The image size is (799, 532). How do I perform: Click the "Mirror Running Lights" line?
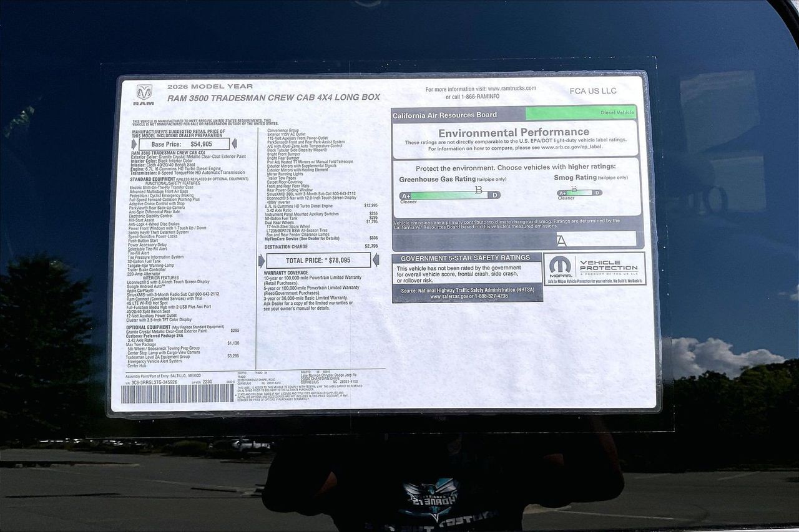coord(286,173)
